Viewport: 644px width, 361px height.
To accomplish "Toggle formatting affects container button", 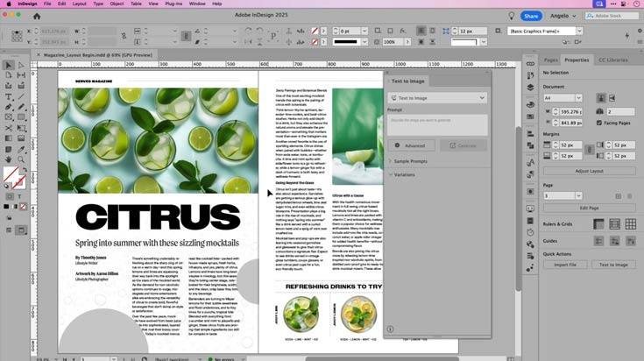I will [10, 197].
